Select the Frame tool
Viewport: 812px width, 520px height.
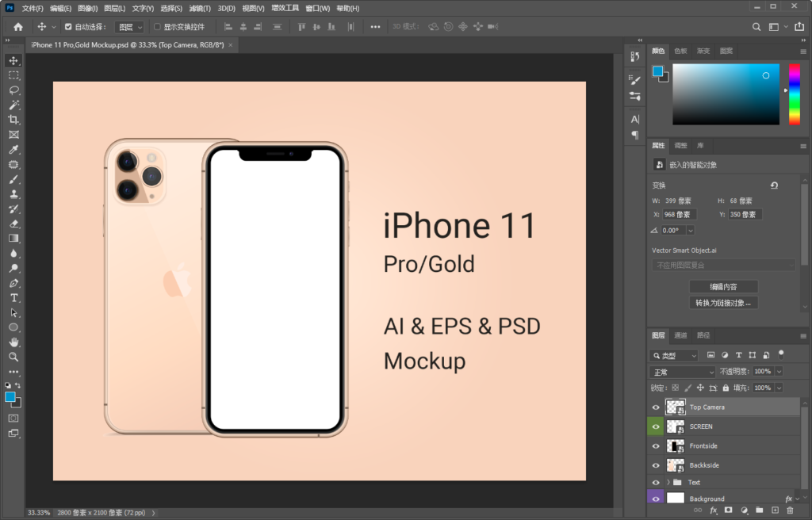coord(13,135)
